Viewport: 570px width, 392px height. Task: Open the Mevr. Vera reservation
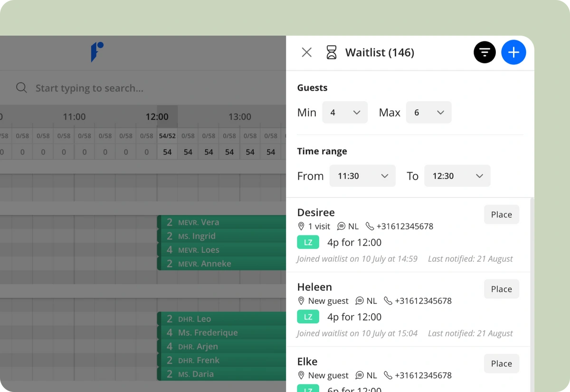click(222, 222)
